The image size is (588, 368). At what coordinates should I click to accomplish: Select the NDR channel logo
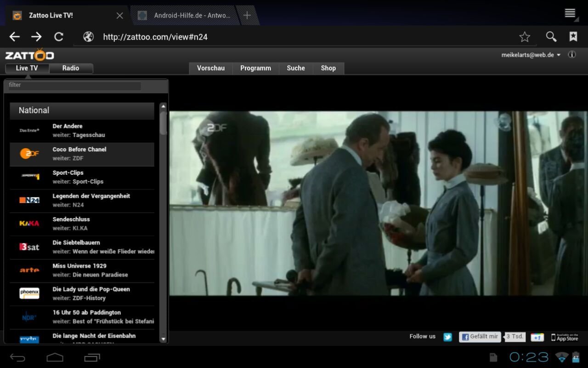pyautogui.click(x=29, y=317)
